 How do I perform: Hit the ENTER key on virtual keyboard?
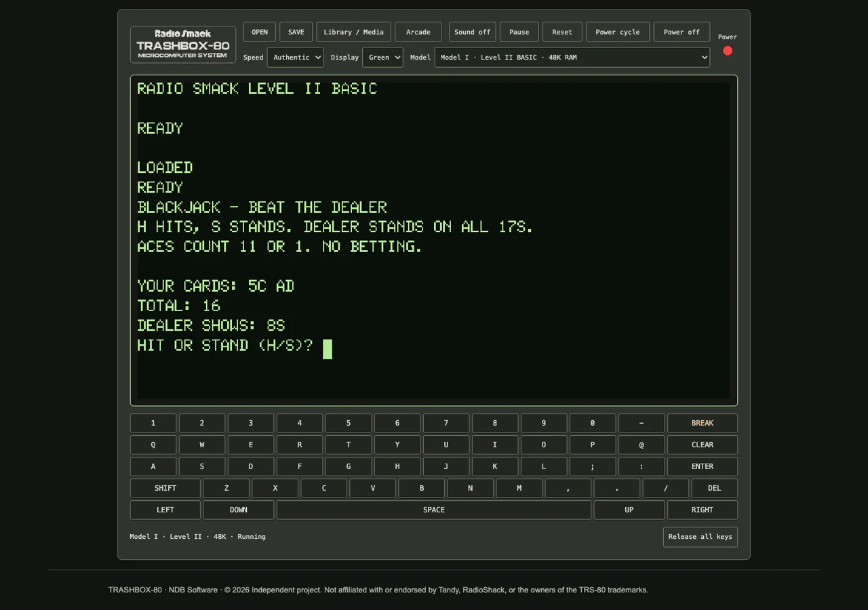[703, 466]
